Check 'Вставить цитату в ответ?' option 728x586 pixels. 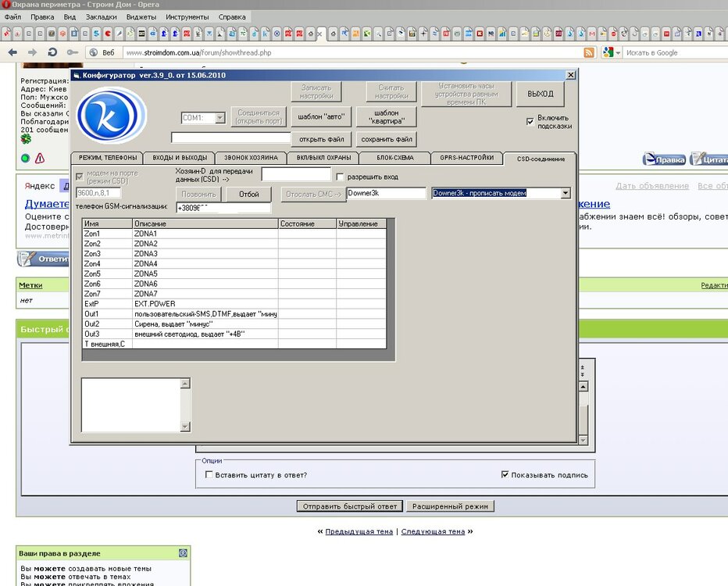[x=209, y=474]
